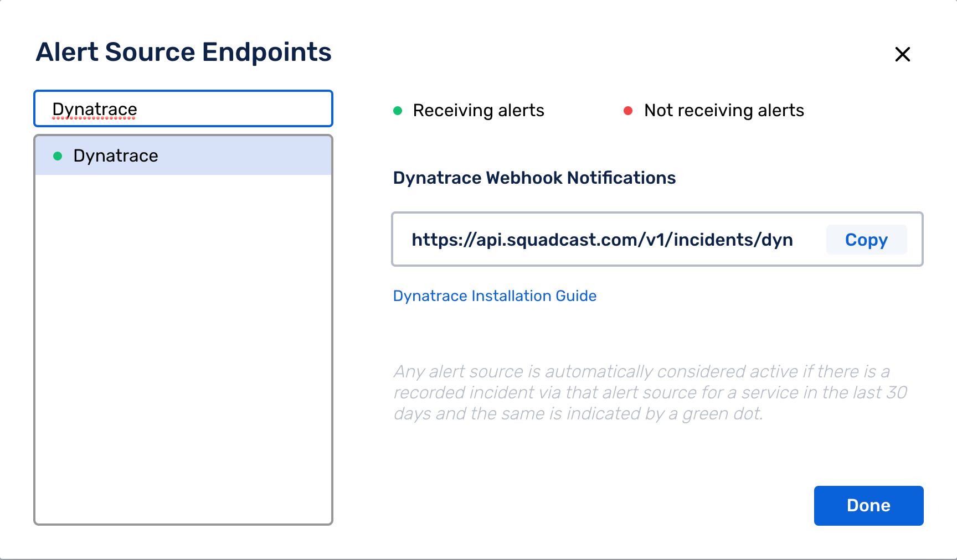Confirm with the Done button
Screen dimensions: 957x560
click(868, 506)
